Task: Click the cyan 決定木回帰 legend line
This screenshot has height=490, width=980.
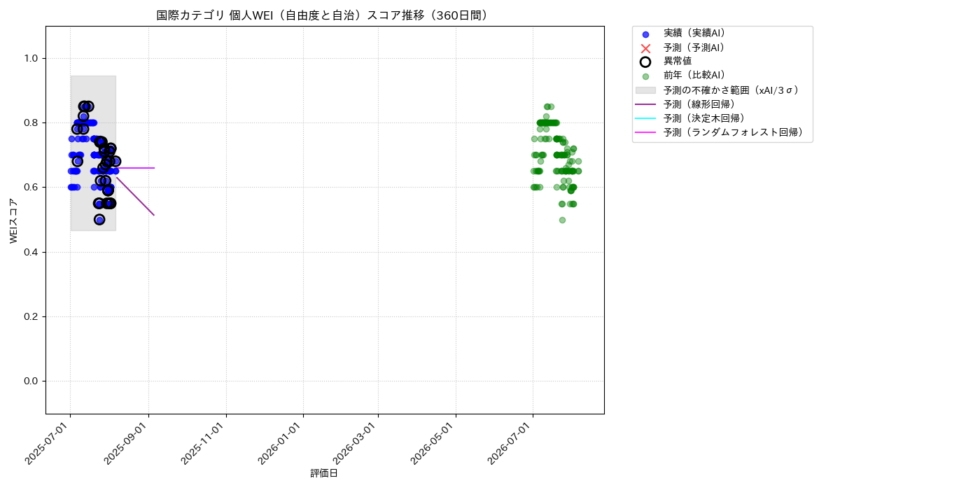Action: 645,118
